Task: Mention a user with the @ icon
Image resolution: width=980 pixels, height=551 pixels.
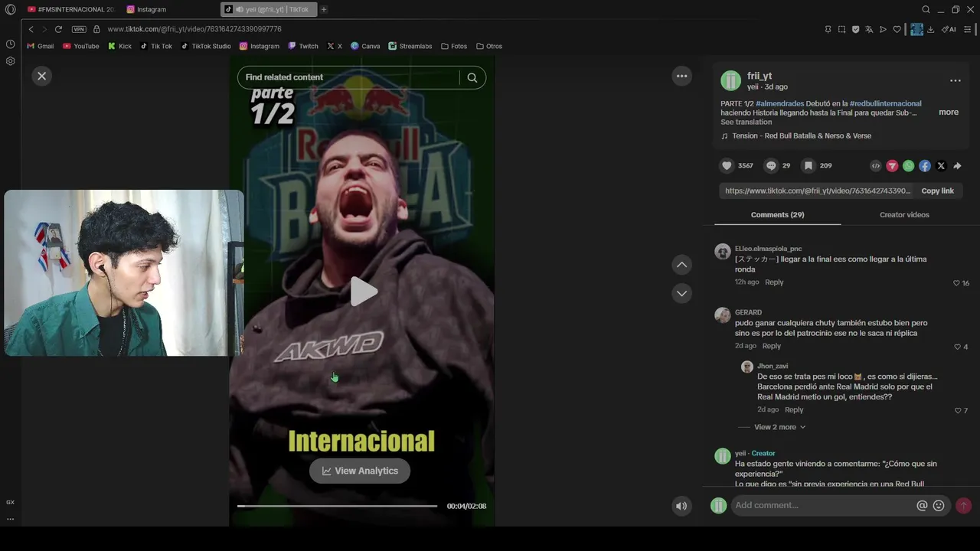Action: [x=922, y=506]
